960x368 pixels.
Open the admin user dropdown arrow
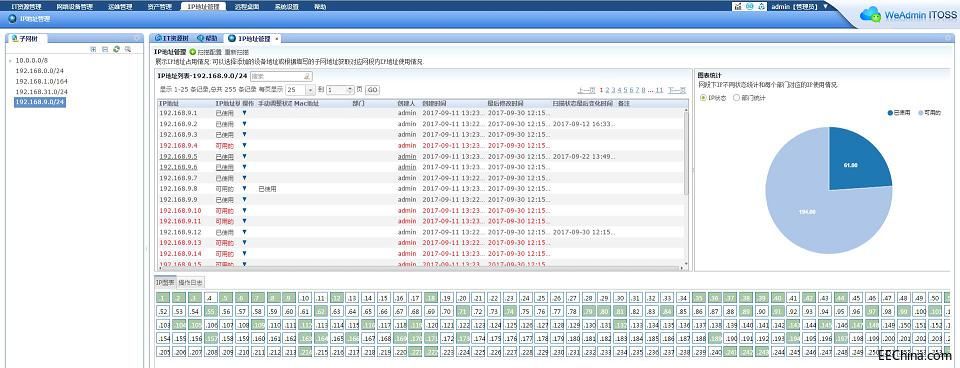pyautogui.click(x=825, y=6)
